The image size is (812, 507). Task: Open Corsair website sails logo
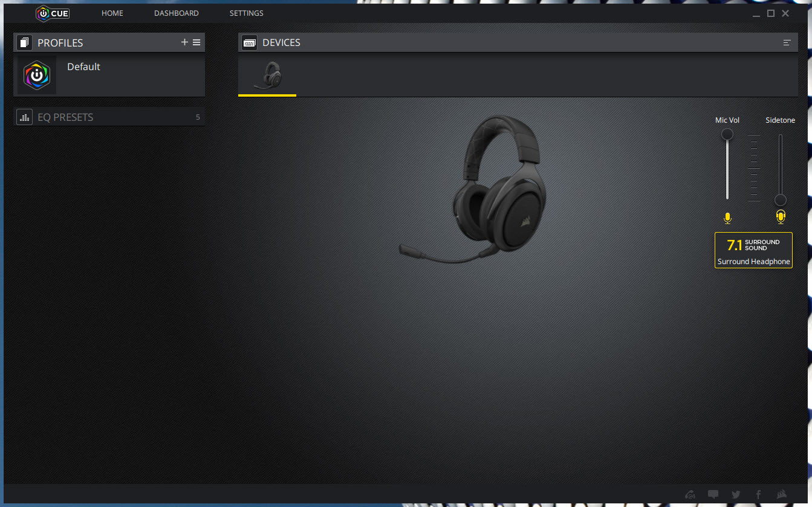point(781,494)
